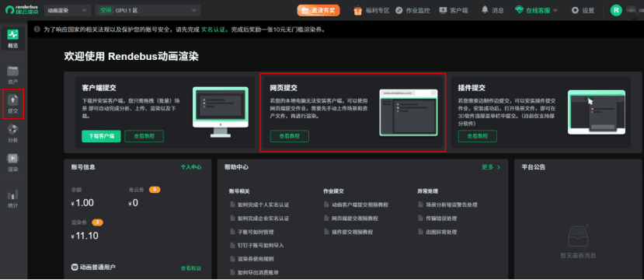The image size is (644, 280).
Task: Click the 余额 ¥1.00 value
Action: click(82, 203)
